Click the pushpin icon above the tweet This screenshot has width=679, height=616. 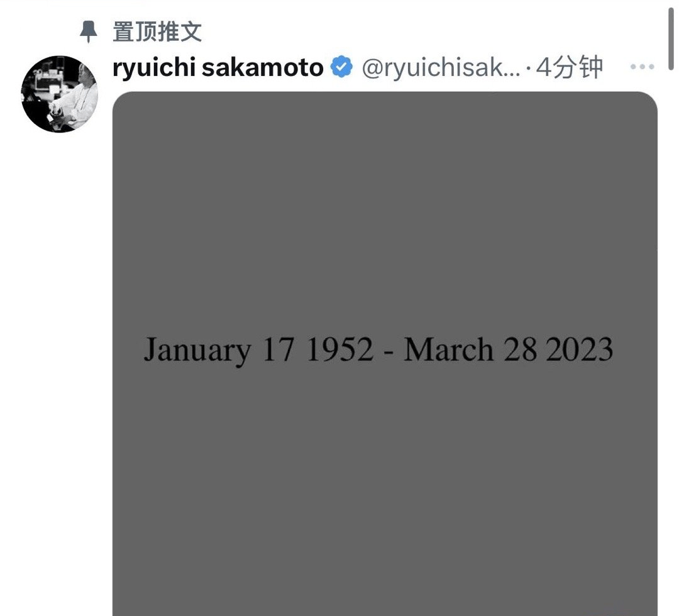coord(89,31)
